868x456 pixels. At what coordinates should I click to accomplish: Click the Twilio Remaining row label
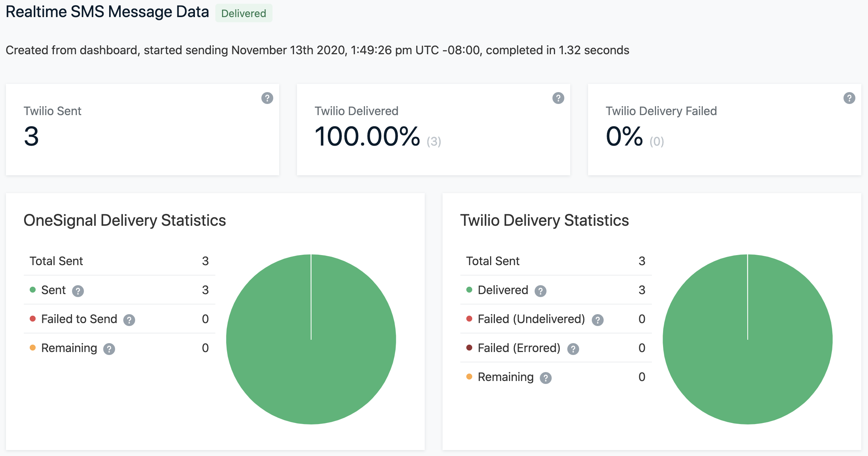(506, 377)
